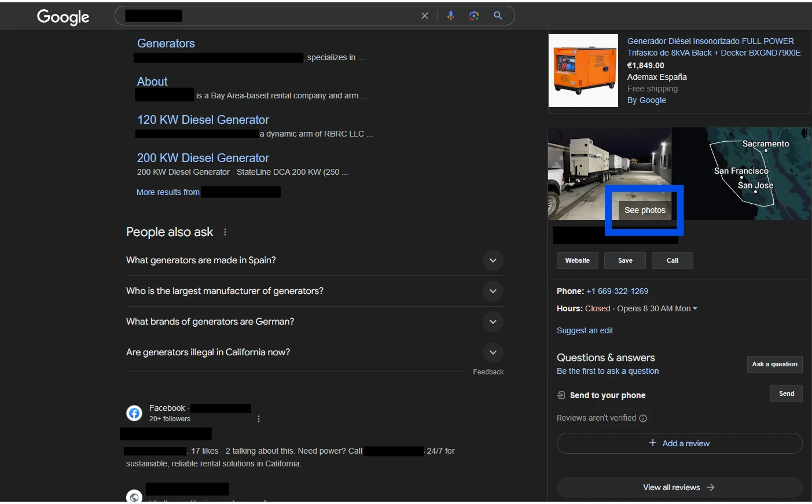Clear the search box with X icon
The height and width of the screenshot is (504, 812).
click(x=425, y=16)
